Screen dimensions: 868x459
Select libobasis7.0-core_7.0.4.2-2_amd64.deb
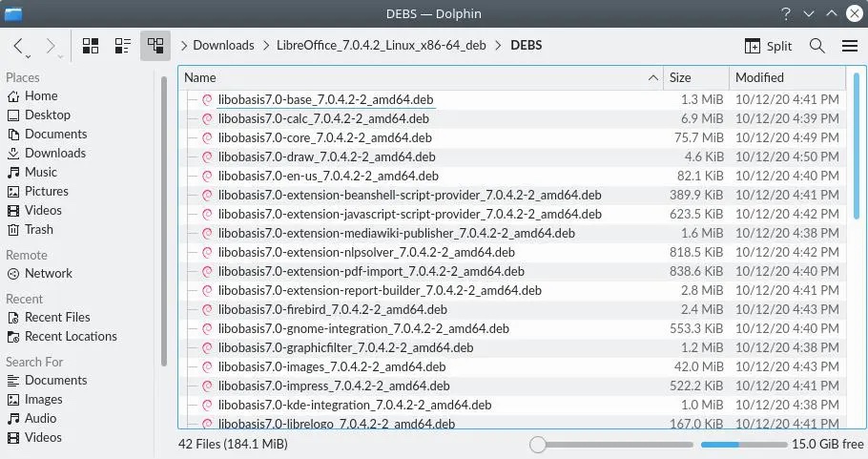click(x=325, y=137)
